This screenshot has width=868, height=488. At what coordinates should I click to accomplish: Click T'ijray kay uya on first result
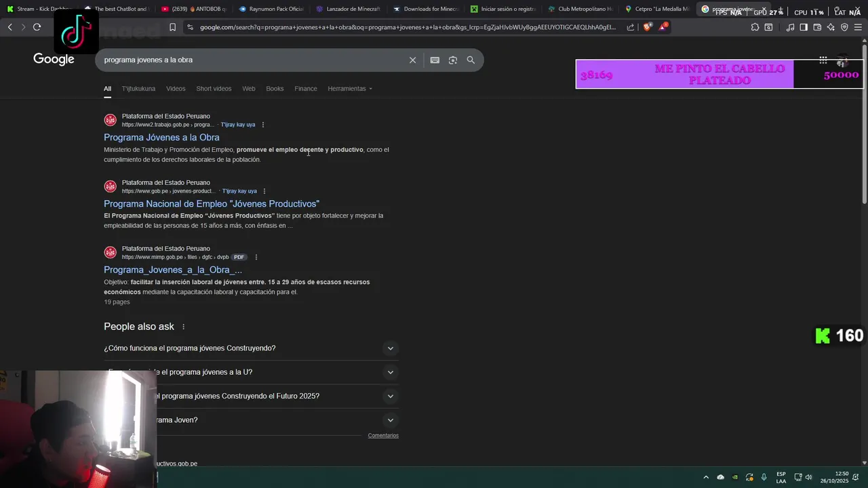[238, 125]
